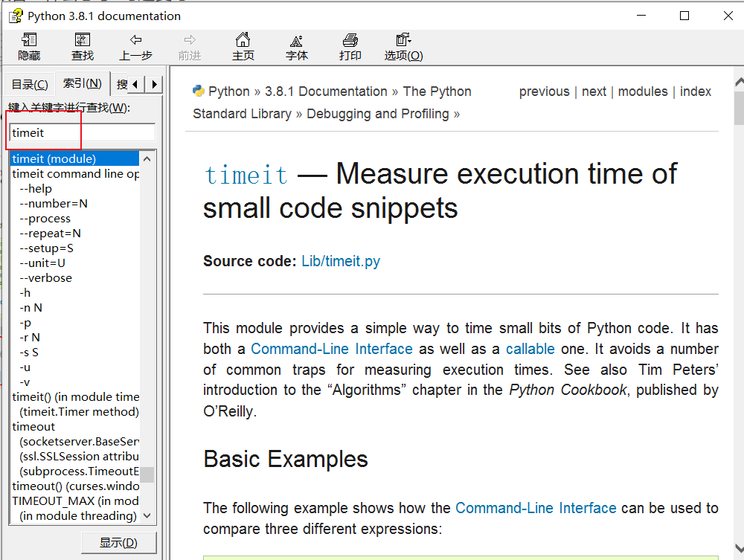This screenshot has width=744, height=560.
Task: Select the '--unit=U' index entry
Action: click(x=42, y=263)
